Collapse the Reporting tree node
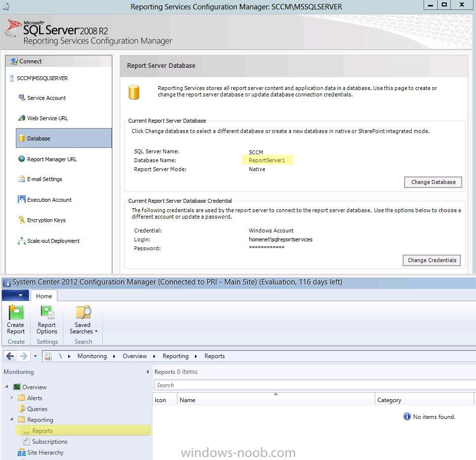Image resolution: width=476 pixels, height=460 pixels. [12, 419]
